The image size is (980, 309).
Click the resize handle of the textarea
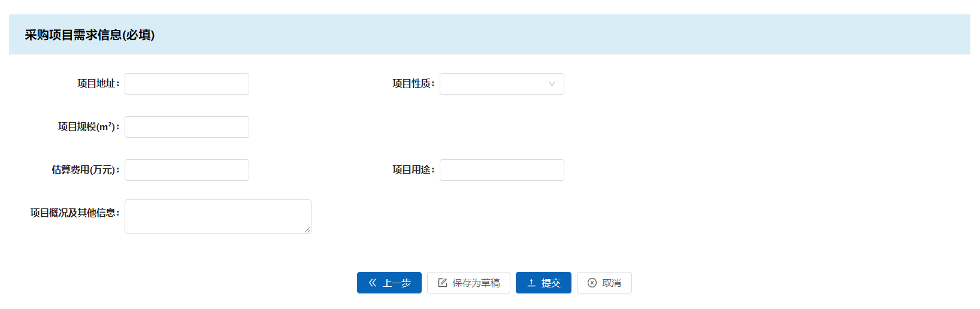click(x=307, y=229)
